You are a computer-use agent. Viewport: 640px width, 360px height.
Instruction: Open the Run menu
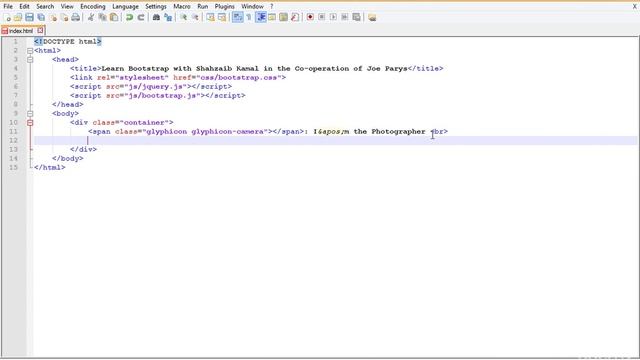point(202,7)
